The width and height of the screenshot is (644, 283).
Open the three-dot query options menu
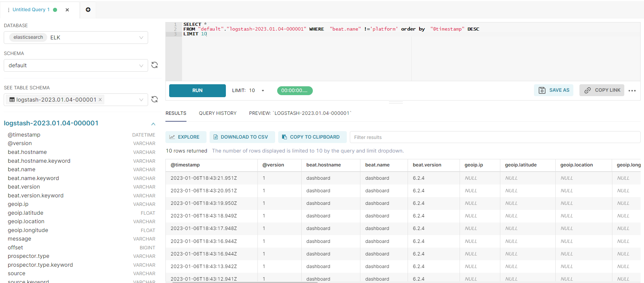coord(632,90)
